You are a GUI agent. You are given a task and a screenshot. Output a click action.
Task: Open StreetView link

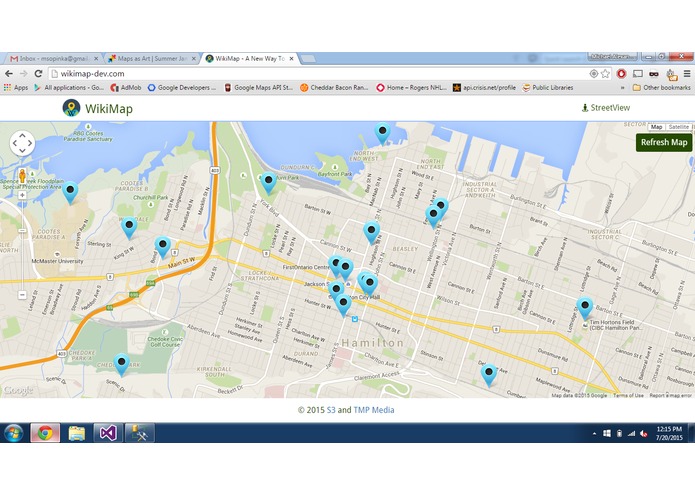point(606,108)
